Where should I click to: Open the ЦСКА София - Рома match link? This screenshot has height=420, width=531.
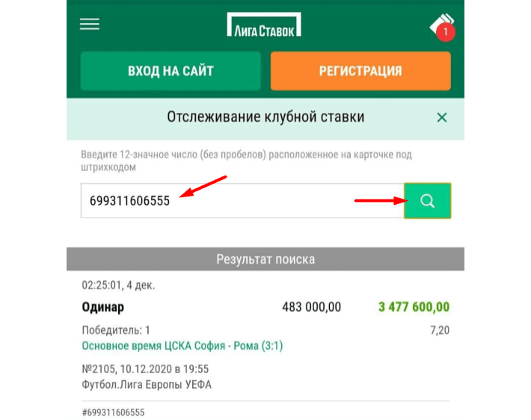tap(182, 346)
